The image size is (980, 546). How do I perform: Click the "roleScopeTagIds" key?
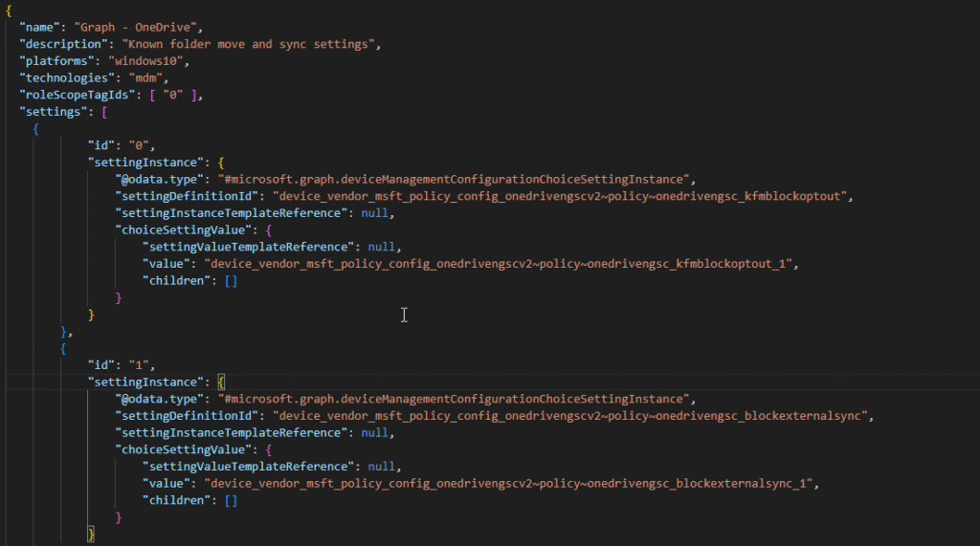tap(75, 95)
